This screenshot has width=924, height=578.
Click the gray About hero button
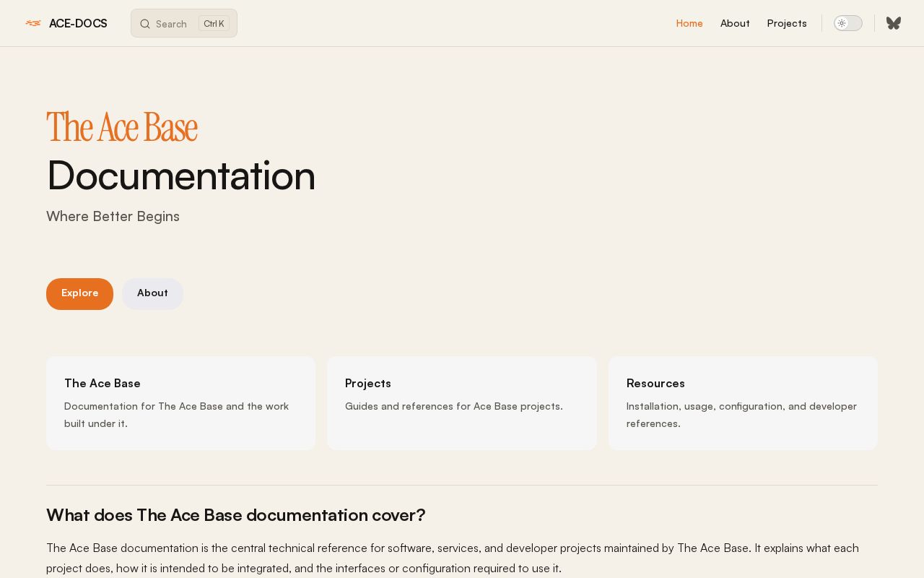[x=152, y=294]
